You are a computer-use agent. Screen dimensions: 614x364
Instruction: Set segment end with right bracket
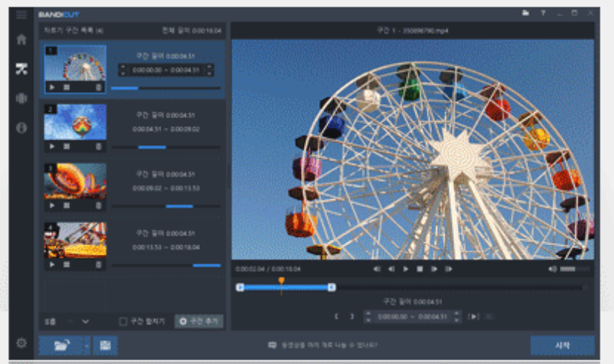[352, 316]
